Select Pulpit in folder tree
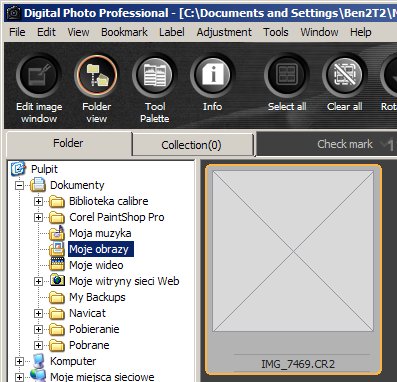Image resolution: width=397 pixels, height=382 pixels. (44, 169)
